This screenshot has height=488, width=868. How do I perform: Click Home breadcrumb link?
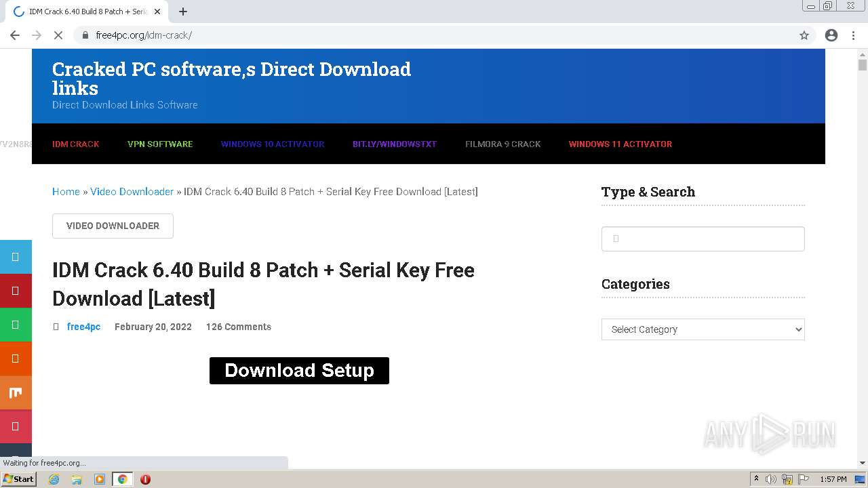pos(66,192)
